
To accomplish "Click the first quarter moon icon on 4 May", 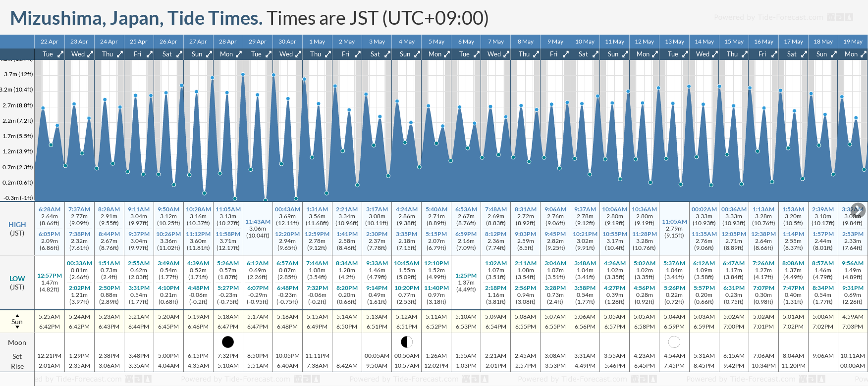I will pos(406,341).
